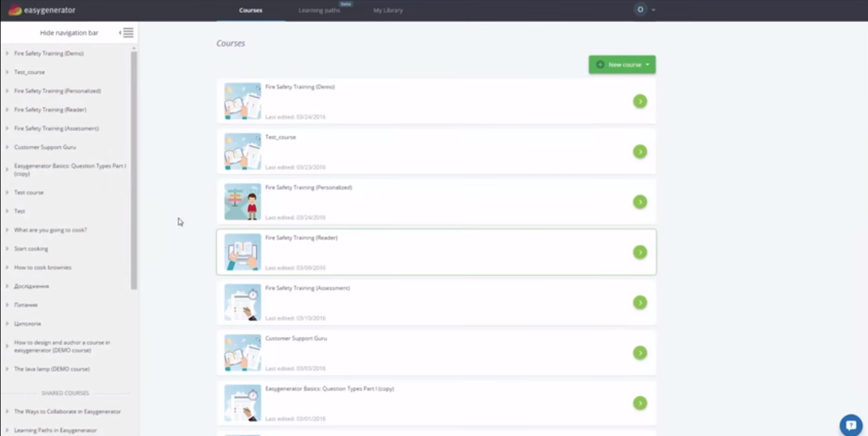Switch to the Courses tab
The height and width of the screenshot is (436, 868).
(251, 10)
